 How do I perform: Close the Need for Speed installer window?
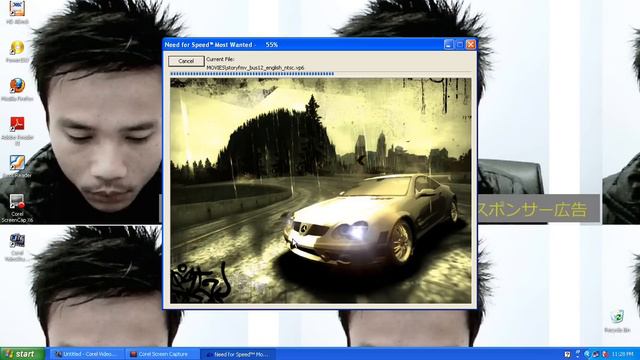click(x=471, y=44)
